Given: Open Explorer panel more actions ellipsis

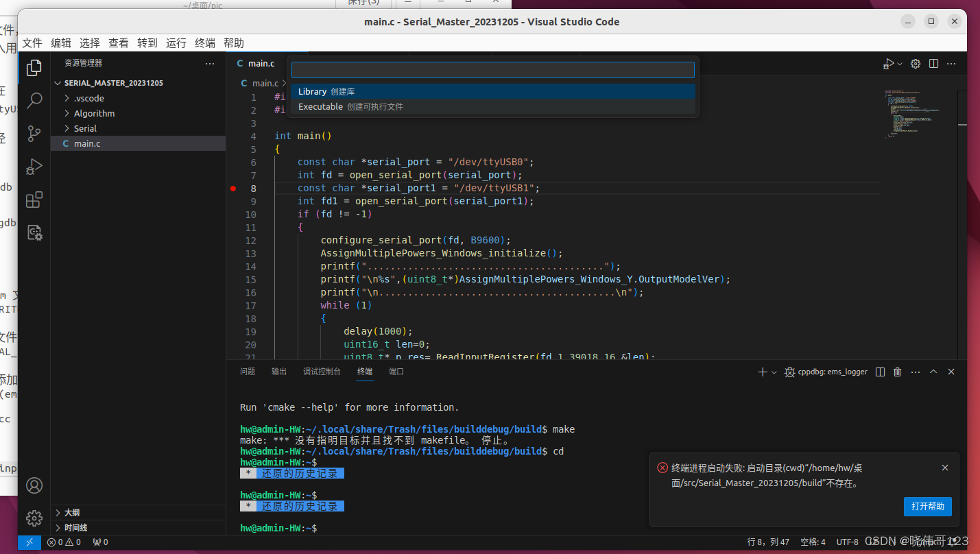Looking at the screenshot, I should [x=210, y=63].
